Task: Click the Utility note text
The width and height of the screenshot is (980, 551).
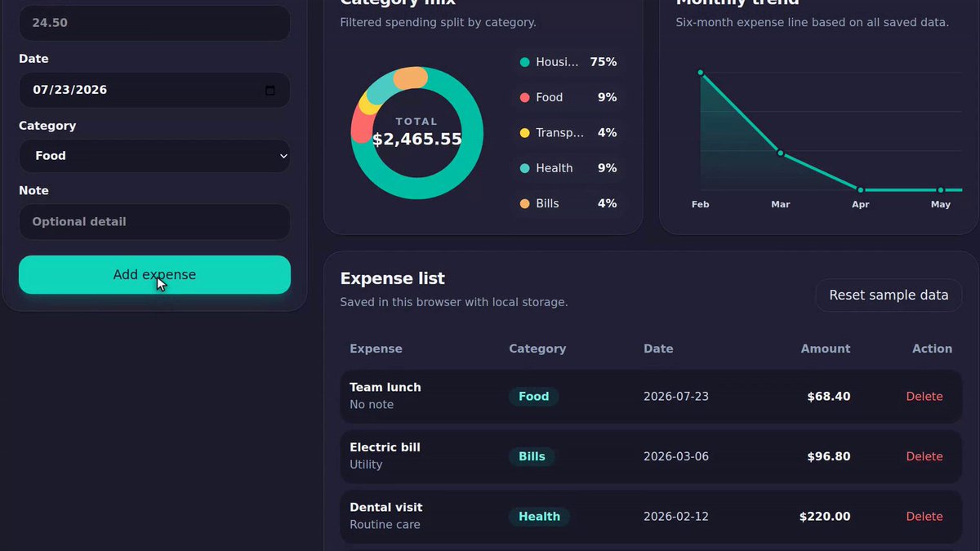Action: point(366,464)
